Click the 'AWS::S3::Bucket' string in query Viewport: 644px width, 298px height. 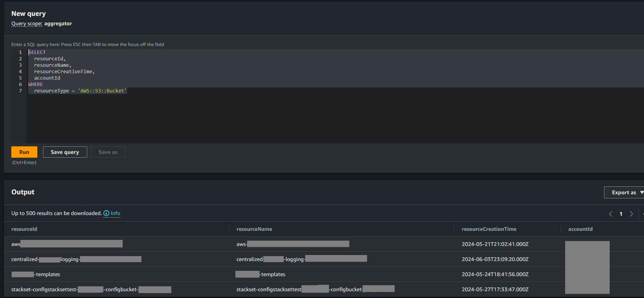pyautogui.click(x=102, y=91)
